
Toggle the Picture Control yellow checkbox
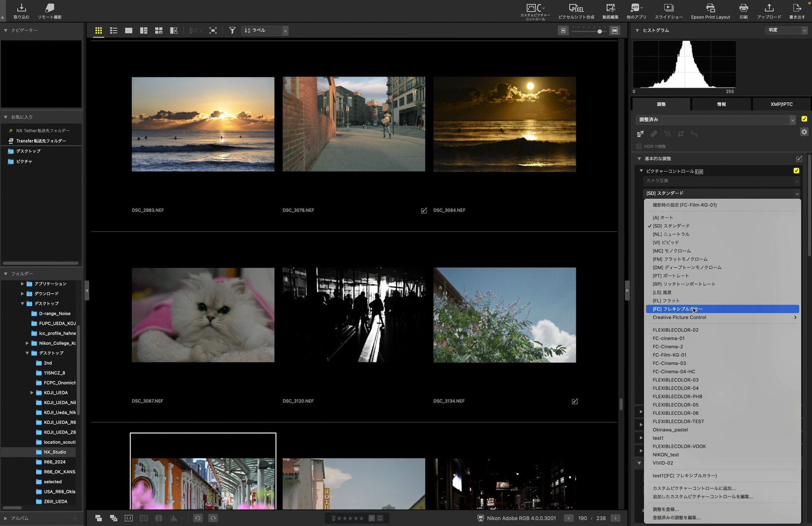(x=796, y=171)
